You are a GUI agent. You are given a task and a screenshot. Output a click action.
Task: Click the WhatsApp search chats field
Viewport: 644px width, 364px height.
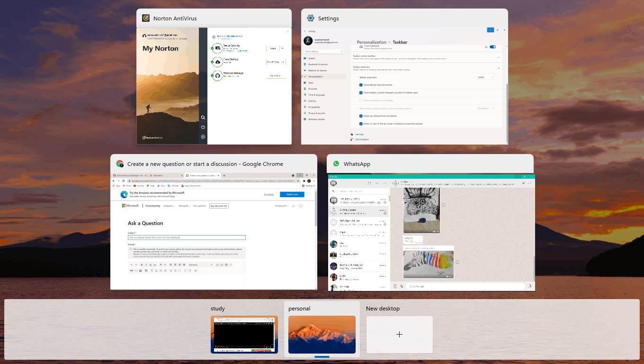[359, 192]
